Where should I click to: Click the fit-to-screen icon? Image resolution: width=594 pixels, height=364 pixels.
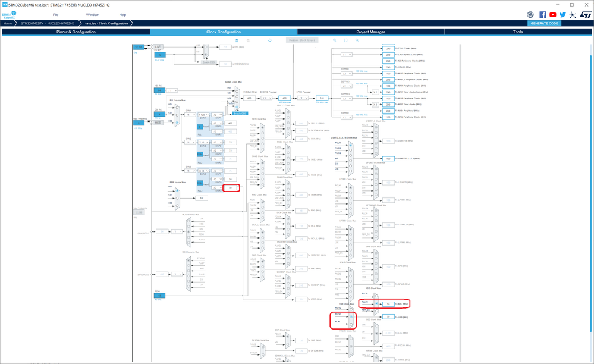click(345, 40)
